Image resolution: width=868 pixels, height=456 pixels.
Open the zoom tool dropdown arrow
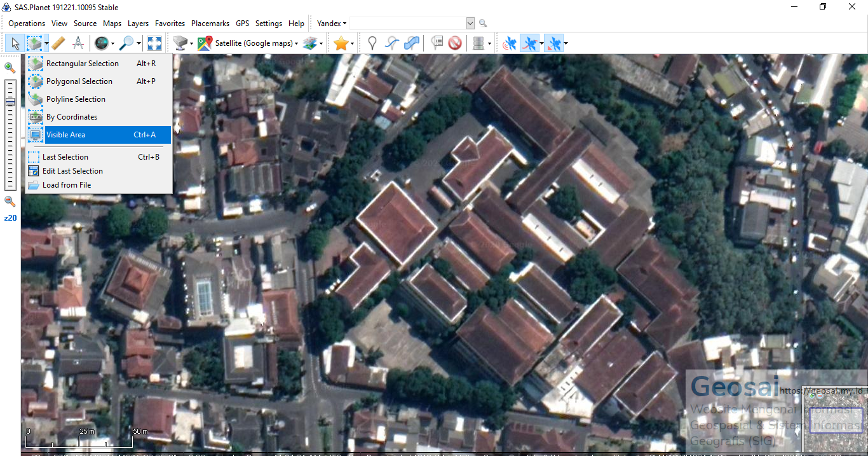(x=137, y=43)
